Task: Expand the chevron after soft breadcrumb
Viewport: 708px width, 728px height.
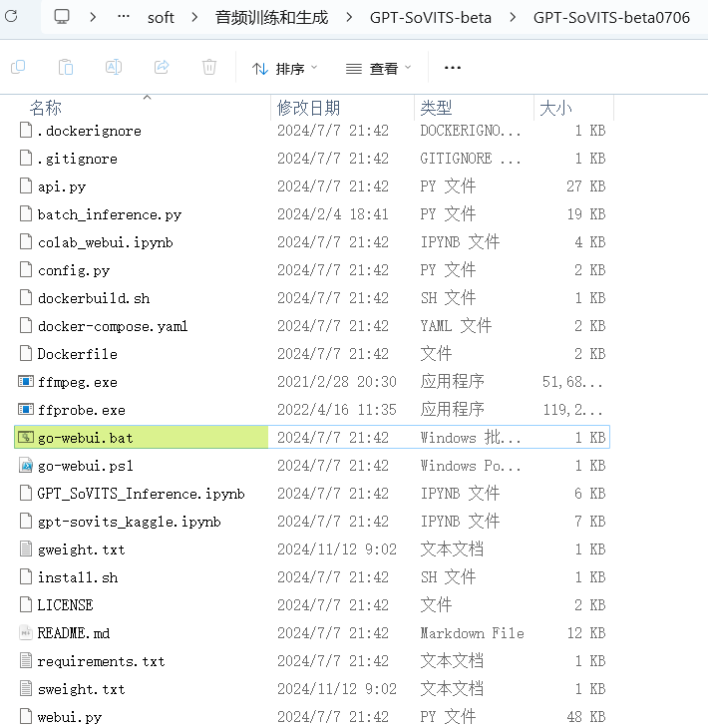Action: point(194,17)
